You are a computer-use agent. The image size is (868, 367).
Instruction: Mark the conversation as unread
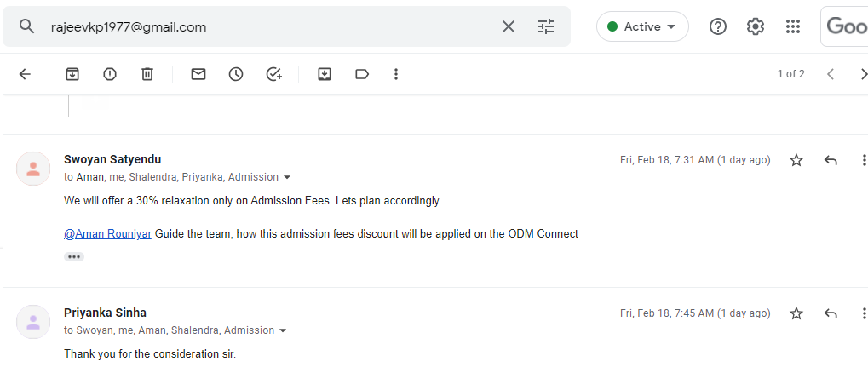(198, 74)
